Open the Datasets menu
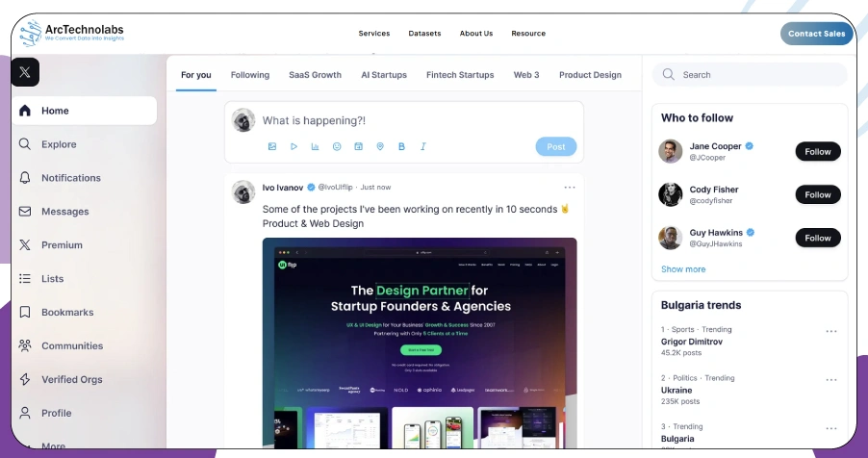Screen dimensions: 868x458 [x=424, y=34]
